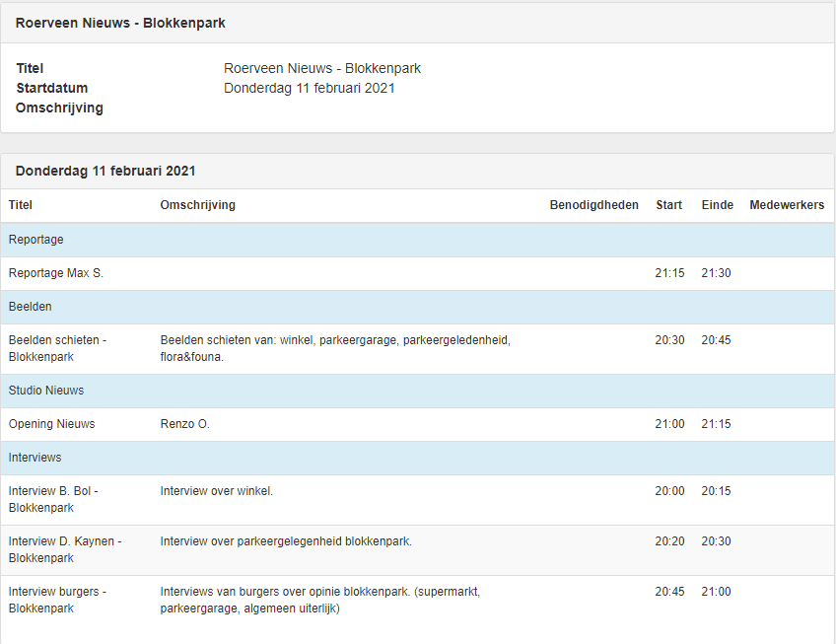Click the Startdatum value Donderdag 11 februari 2021
836x644 pixels.
pos(310,88)
